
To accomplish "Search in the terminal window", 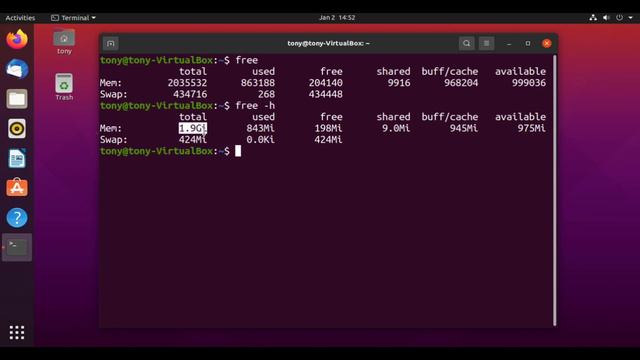I will coord(467,43).
